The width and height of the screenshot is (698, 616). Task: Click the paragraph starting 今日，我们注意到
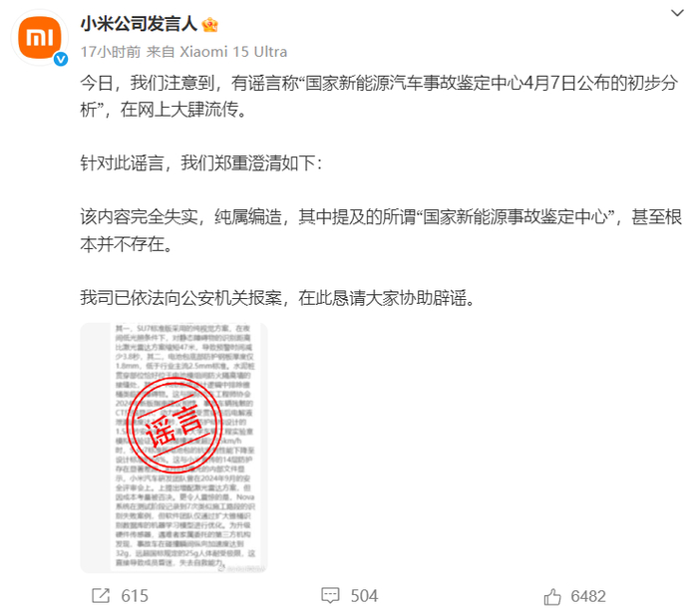[379, 96]
